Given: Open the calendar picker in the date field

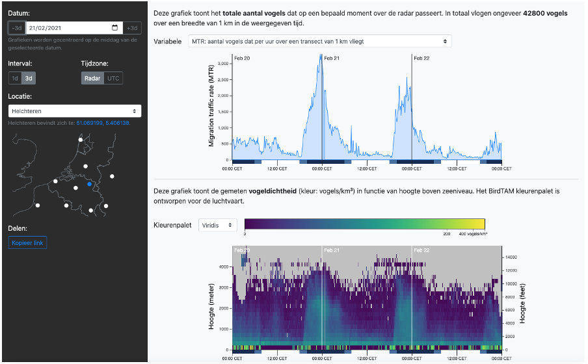Looking at the screenshot, I should coord(115,28).
